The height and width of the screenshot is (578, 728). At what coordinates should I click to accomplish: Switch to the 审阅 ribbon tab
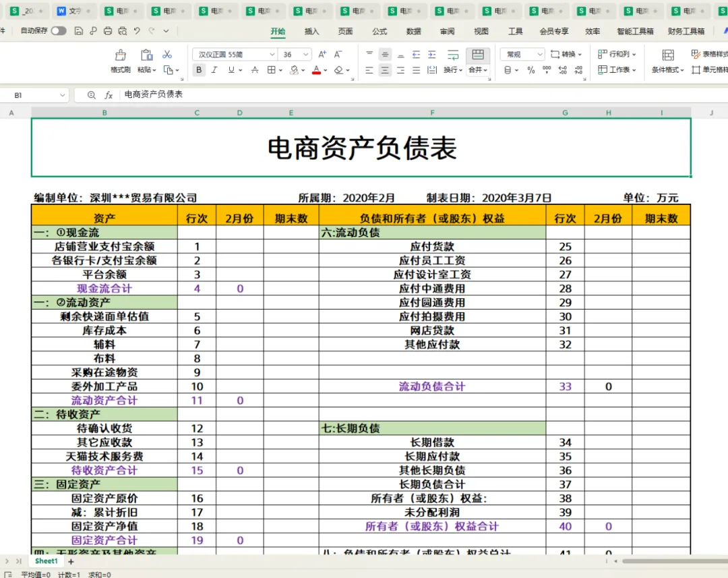[x=447, y=31]
